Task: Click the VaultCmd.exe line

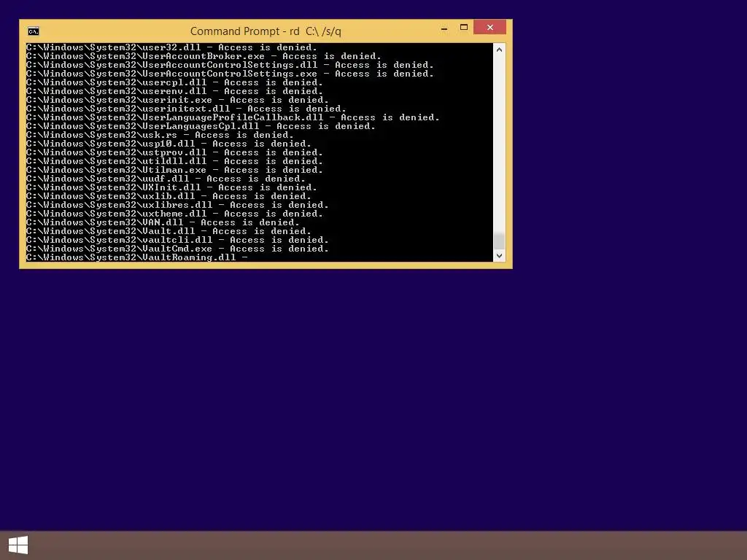Action: click(177, 249)
